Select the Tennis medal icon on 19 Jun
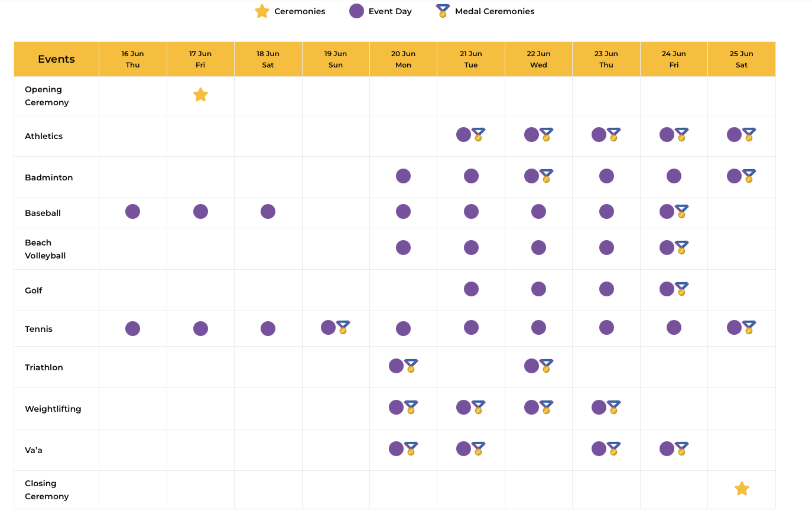 [343, 327]
